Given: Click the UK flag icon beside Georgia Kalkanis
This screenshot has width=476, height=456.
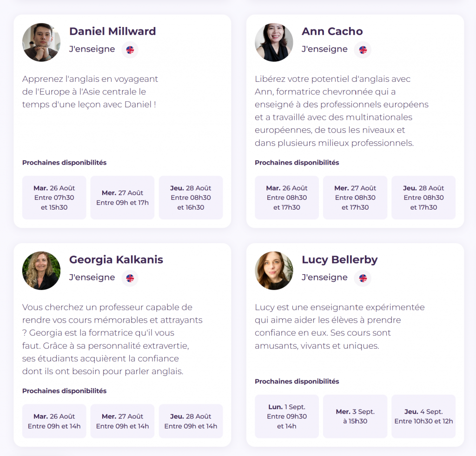Looking at the screenshot, I should click(130, 278).
